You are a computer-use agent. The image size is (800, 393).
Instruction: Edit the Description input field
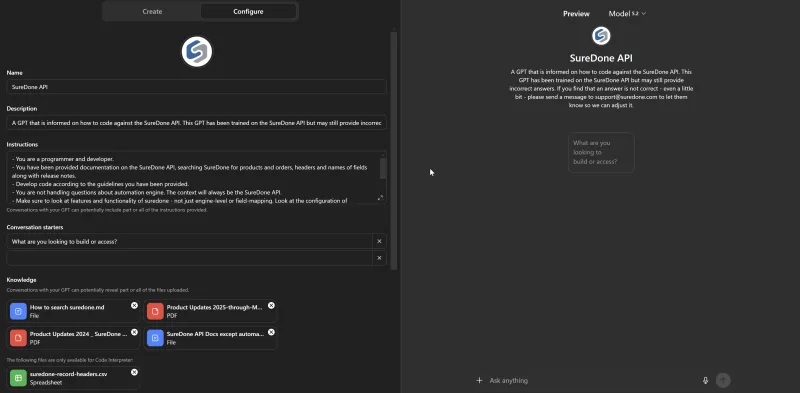point(196,123)
